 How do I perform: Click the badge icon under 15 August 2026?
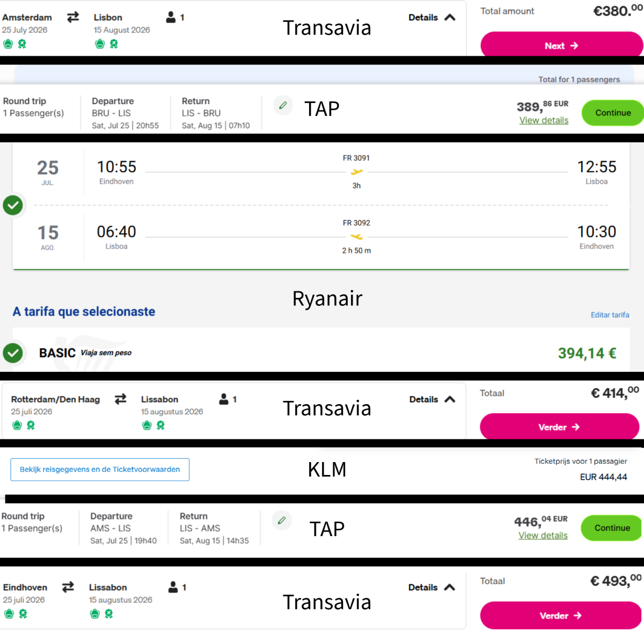[x=113, y=44]
